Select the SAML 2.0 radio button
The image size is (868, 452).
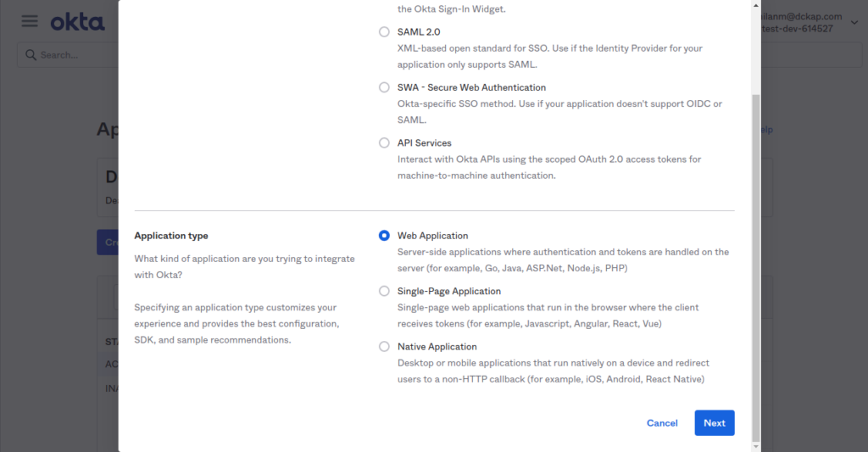[x=384, y=32]
